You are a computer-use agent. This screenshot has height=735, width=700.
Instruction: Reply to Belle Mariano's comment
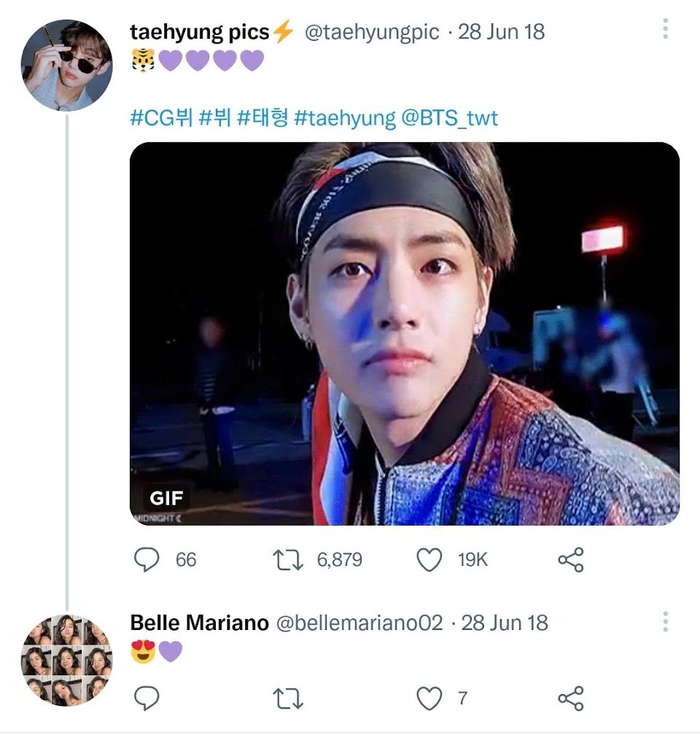point(147,699)
